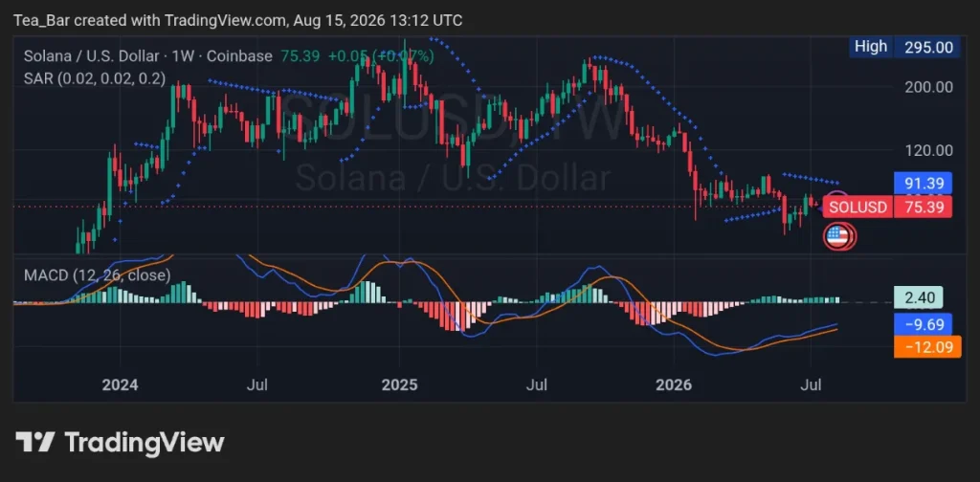980x482 pixels.
Task: Click the 2026 time axis label
Action: coord(675,385)
